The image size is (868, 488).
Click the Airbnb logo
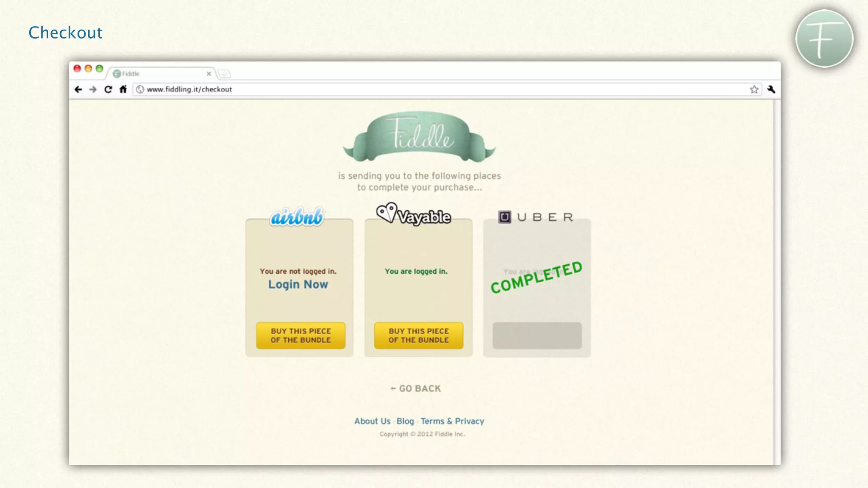(x=297, y=217)
